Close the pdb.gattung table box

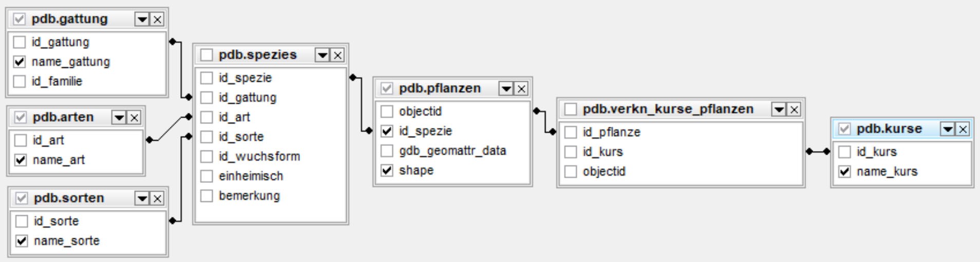pos(158,20)
